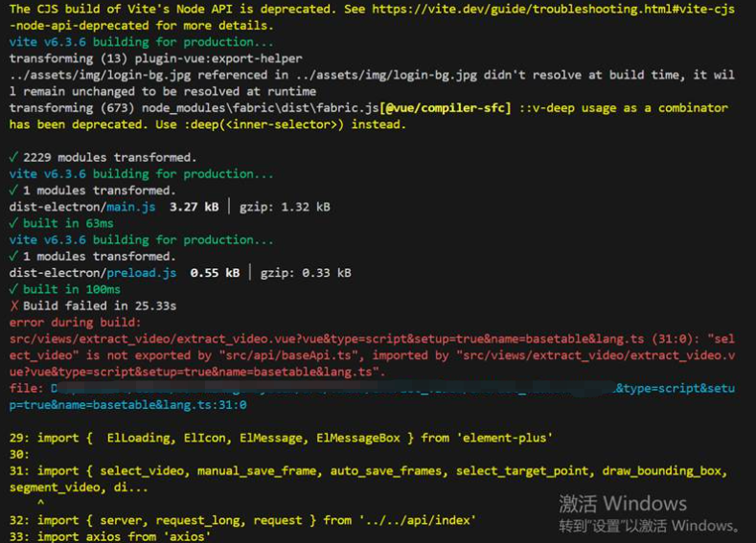The height and width of the screenshot is (543, 756).
Task: Click line 32 import from '../../api/index'
Action: coord(242,520)
